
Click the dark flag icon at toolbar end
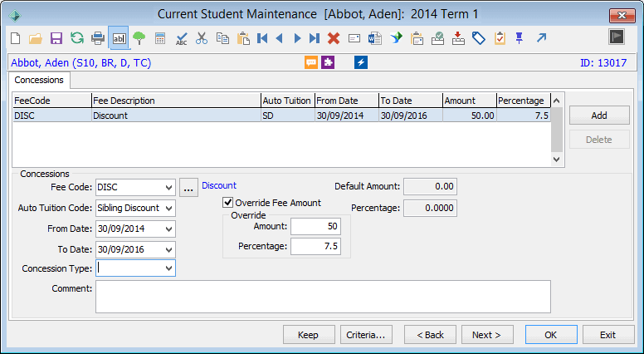click(x=617, y=37)
